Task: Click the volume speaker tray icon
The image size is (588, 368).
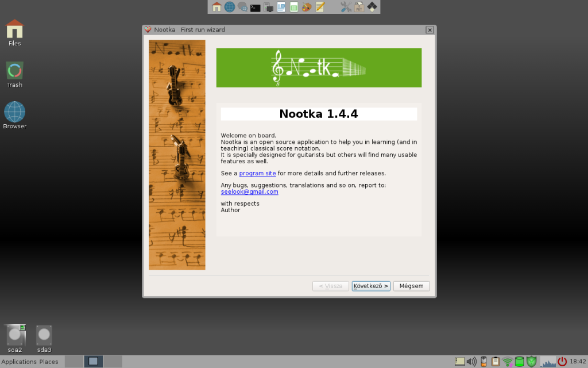Action: click(472, 362)
